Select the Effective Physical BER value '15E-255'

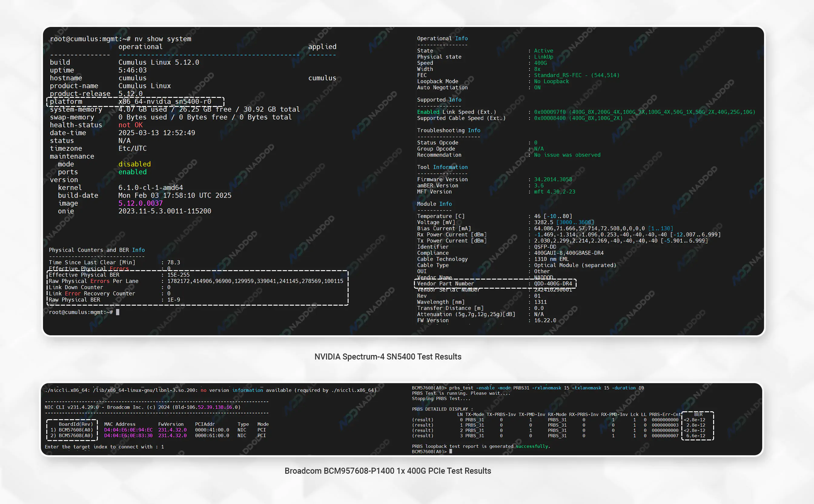pos(178,275)
